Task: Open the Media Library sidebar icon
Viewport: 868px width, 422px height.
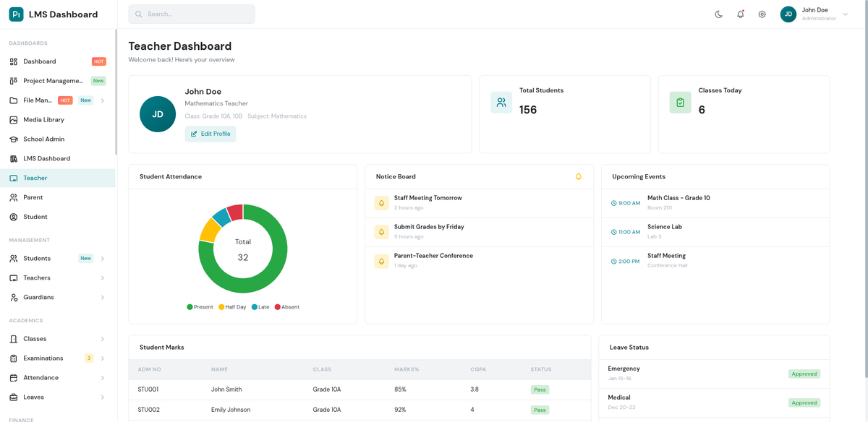Action: tap(13, 119)
